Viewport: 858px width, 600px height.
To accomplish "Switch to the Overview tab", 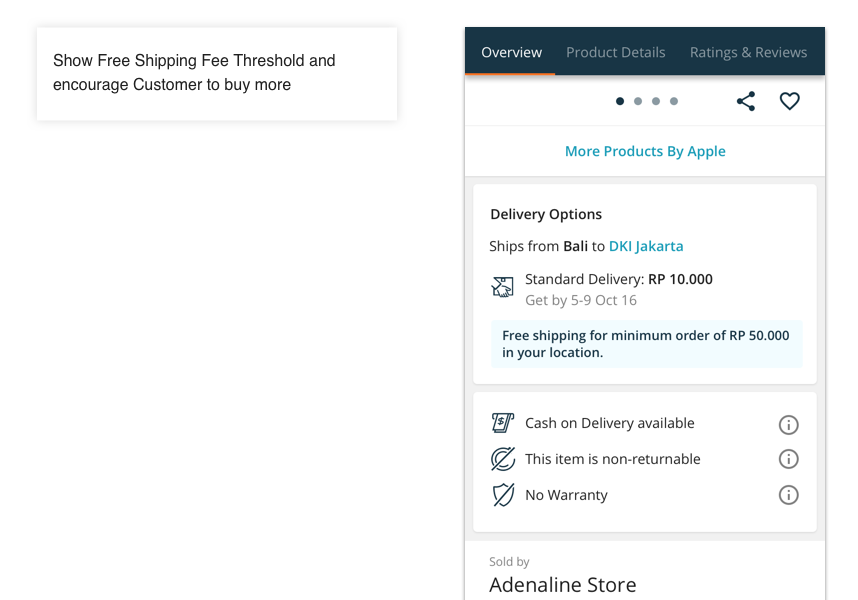I will 511,52.
